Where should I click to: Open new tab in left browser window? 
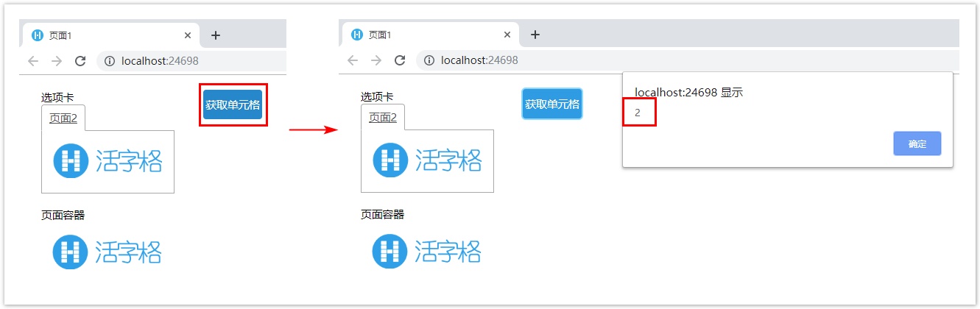tap(216, 35)
